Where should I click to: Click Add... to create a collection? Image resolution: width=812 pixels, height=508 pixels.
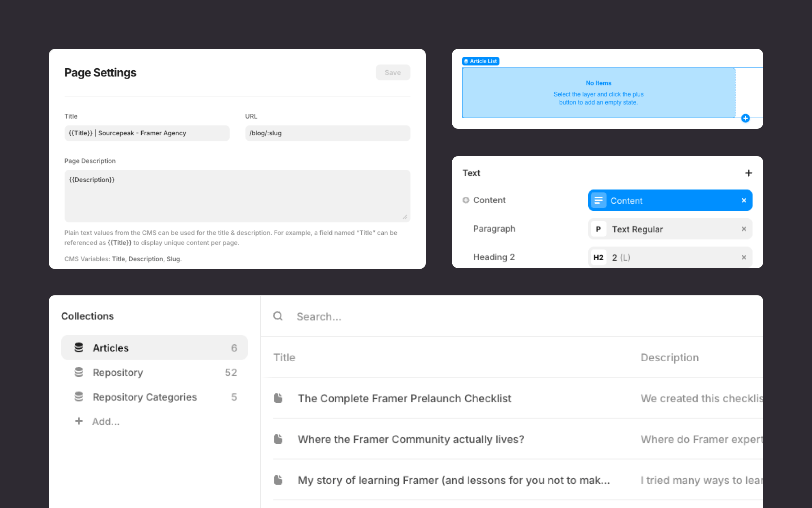click(x=106, y=421)
